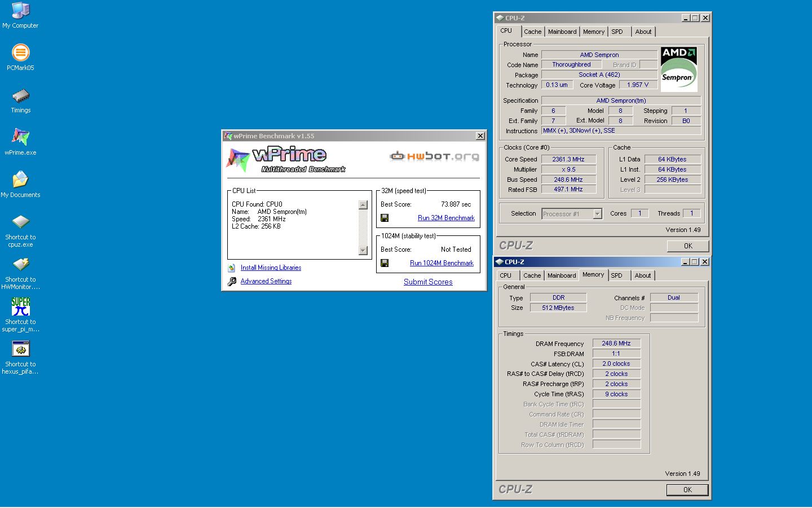812x508 pixels.
Task: Close the wPrime Benchmark window
Action: [480, 136]
